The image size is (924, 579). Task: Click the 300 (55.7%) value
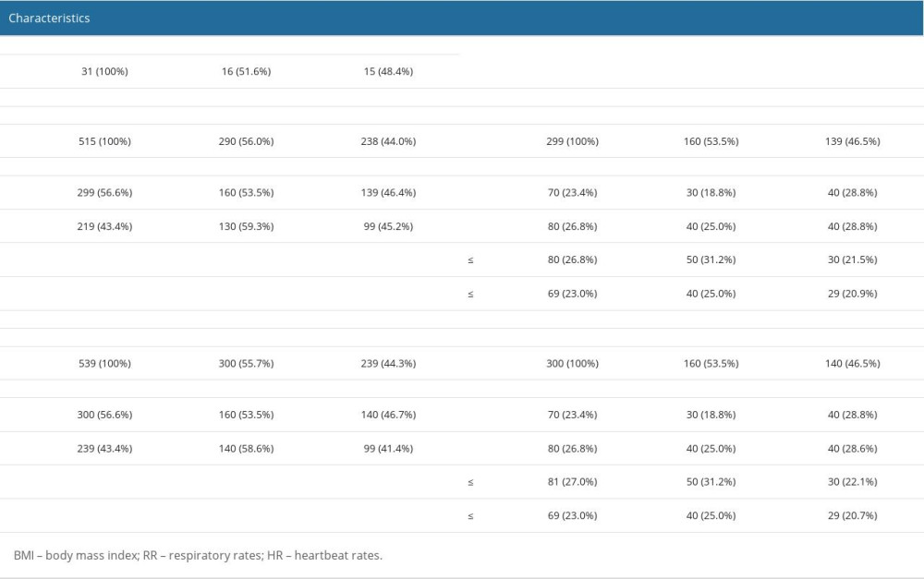(246, 363)
